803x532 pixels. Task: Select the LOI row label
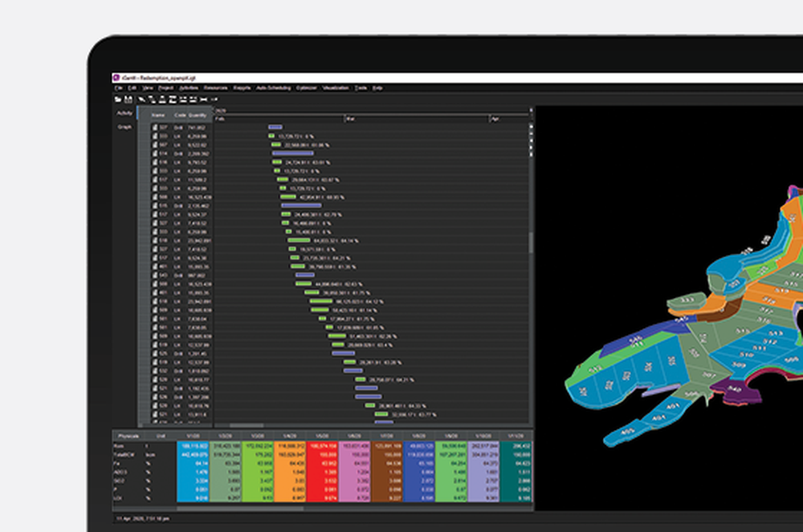click(117, 497)
